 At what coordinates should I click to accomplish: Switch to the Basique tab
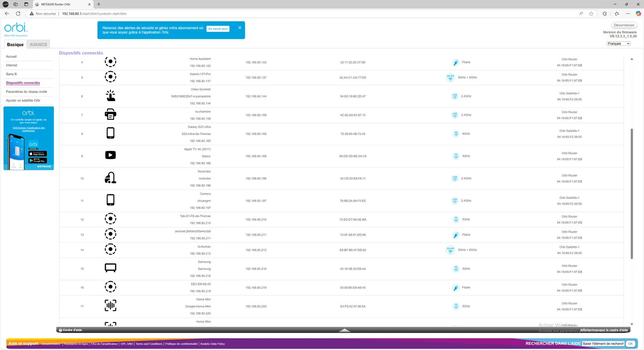coord(15,45)
